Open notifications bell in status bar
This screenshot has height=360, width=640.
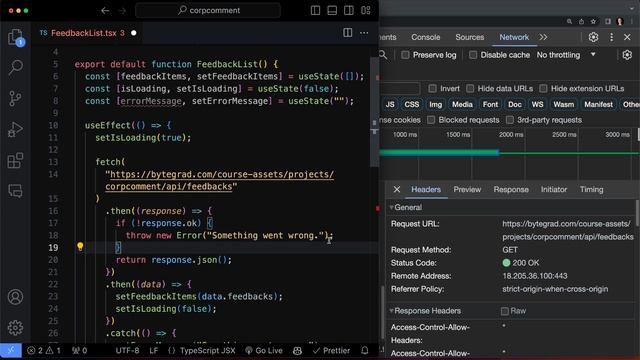coord(364,350)
